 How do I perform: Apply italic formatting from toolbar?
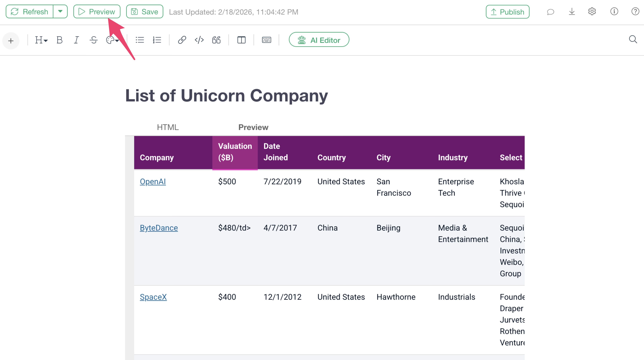[76, 40]
